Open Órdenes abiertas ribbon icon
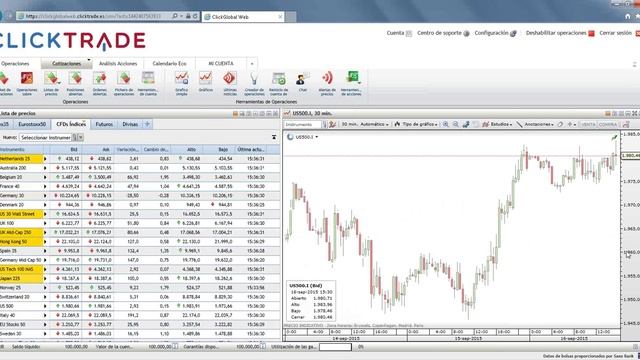Screen dimensions: 640x360 (99, 83)
